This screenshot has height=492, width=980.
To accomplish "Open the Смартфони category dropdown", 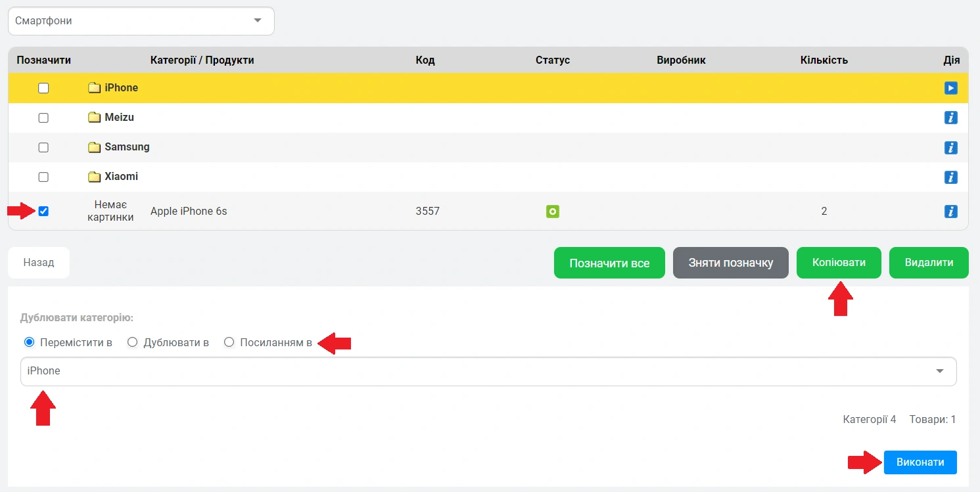I will tap(141, 21).
